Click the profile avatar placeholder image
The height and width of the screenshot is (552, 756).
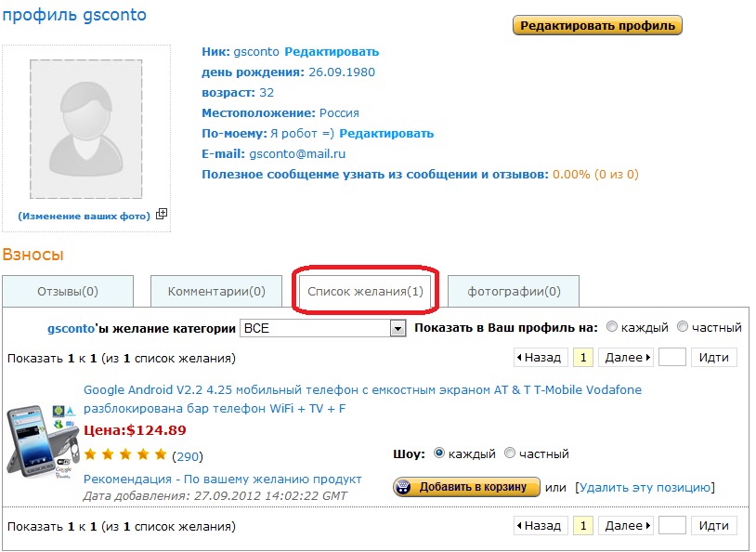(x=86, y=129)
